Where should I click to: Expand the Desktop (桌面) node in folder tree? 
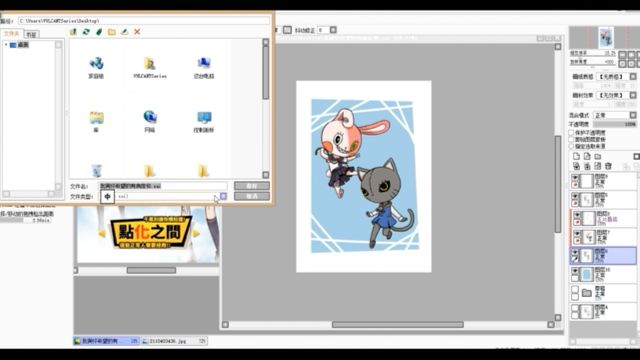6,44
